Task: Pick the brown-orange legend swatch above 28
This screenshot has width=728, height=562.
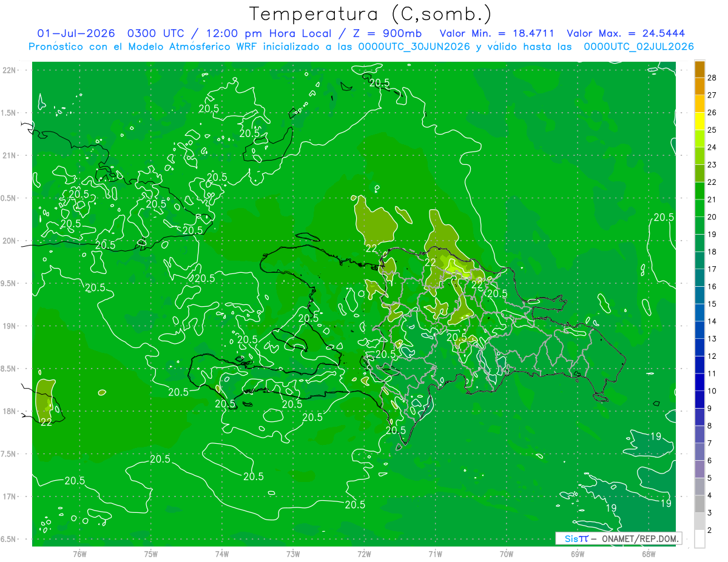Action: click(x=699, y=69)
